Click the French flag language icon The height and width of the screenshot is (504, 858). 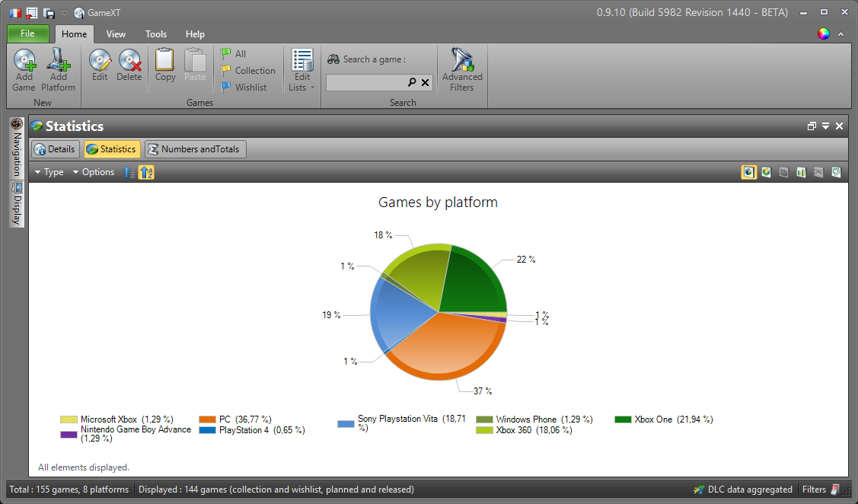click(x=14, y=13)
